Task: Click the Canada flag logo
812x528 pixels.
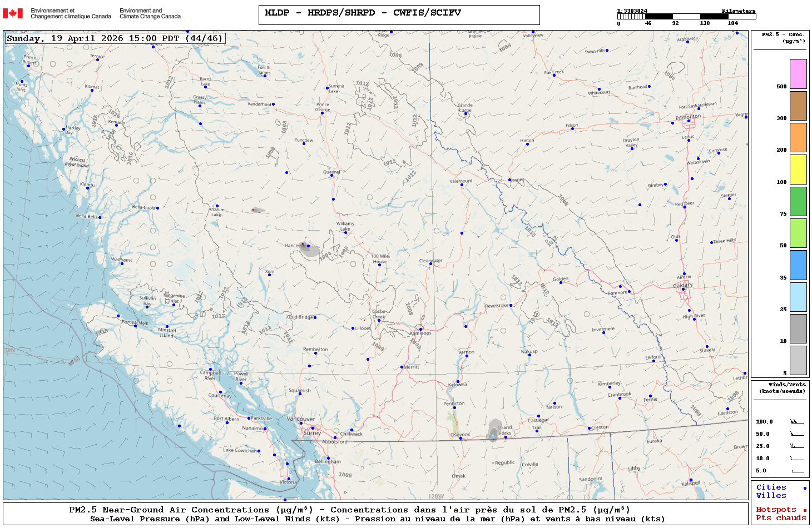Action: (13, 13)
